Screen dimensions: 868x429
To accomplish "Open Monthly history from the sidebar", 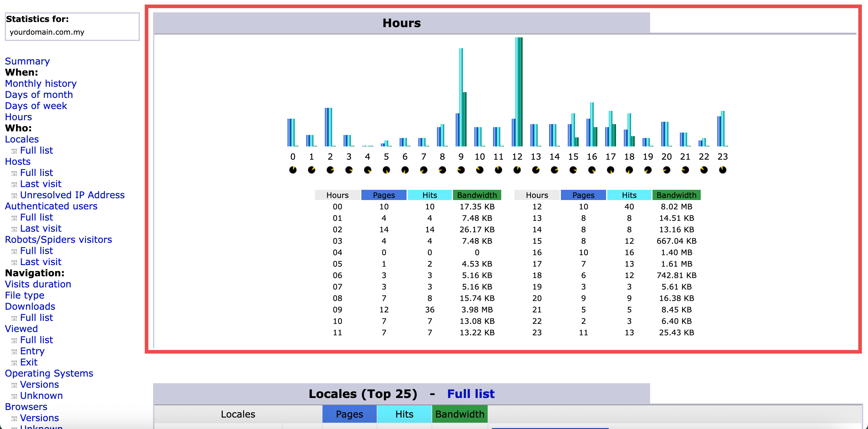I will [x=40, y=83].
